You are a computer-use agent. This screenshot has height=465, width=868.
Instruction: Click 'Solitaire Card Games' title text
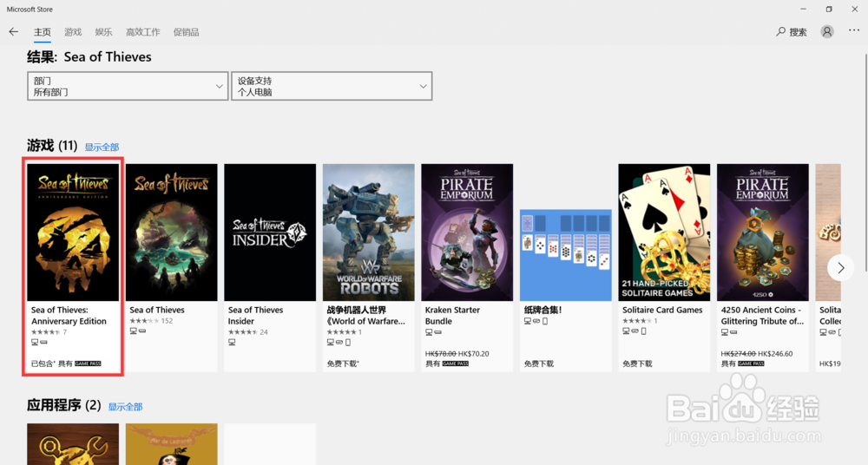(x=662, y=310)
